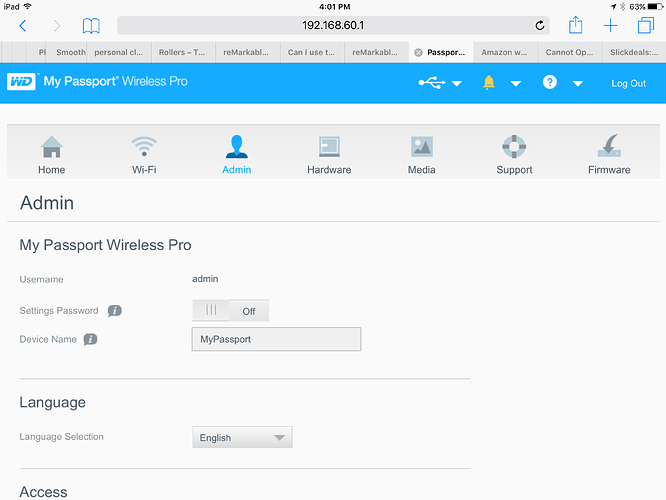Open notifications bell icon
This screenshot has width=666, height=500.
pos(489,82)
